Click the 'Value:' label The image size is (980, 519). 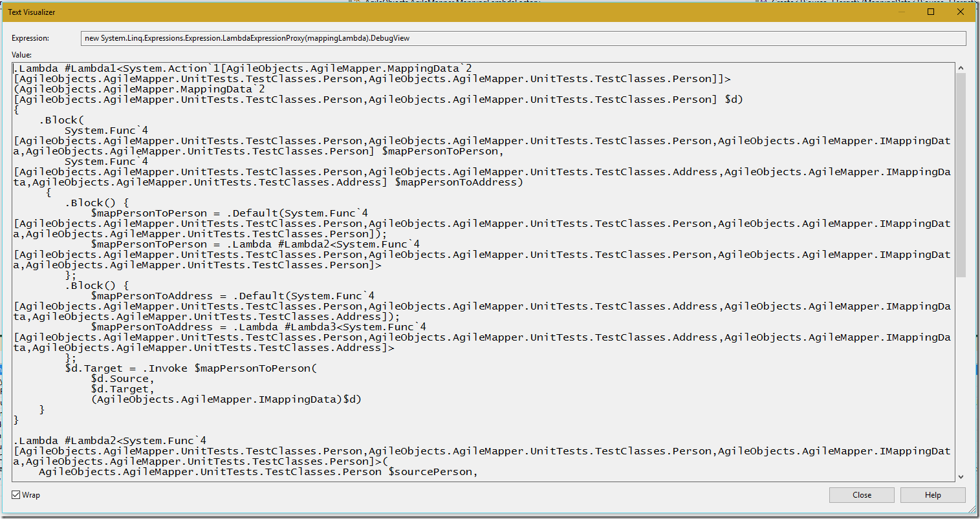point(21,55)
